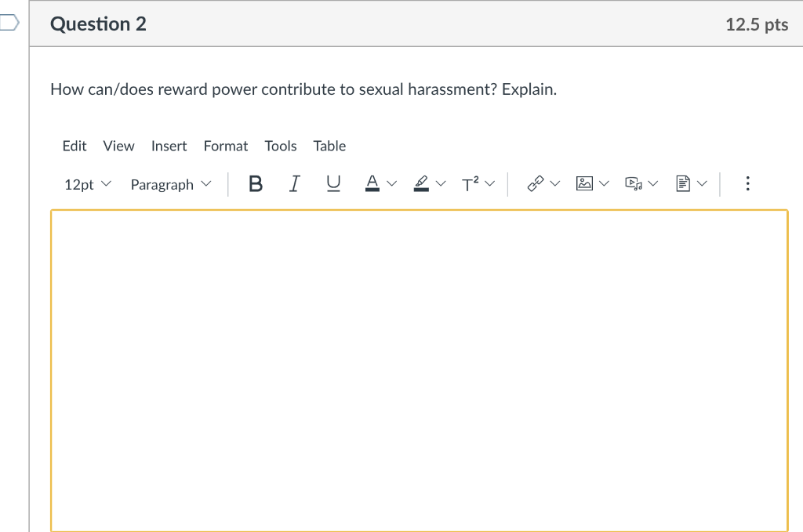This screenshot has height=532, width=803.
Task: Select the text color tool
Action: [x=372, y=183]
